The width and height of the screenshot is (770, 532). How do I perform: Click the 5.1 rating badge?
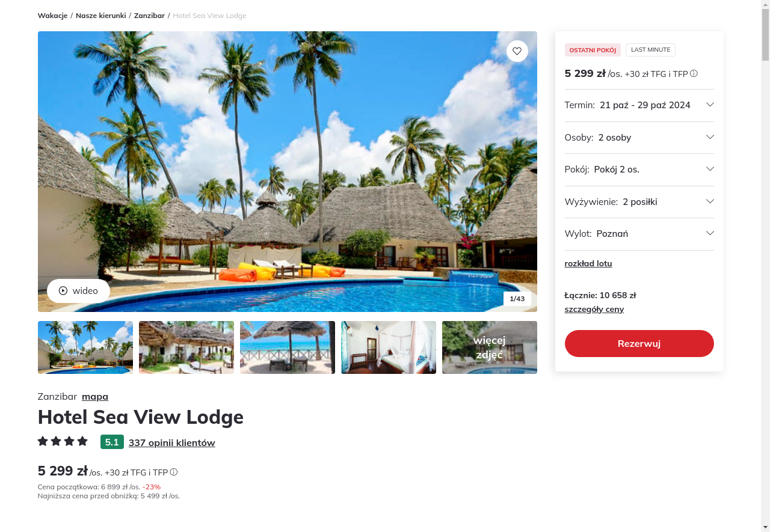[112, 442]
